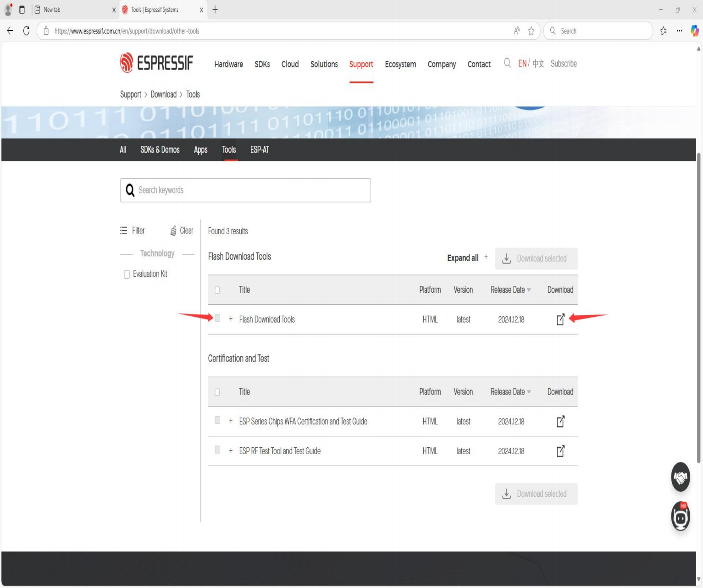This screenshot has height=588, width=703.
Task: Click the handshake contact floating icon
Action: point(681,477)
